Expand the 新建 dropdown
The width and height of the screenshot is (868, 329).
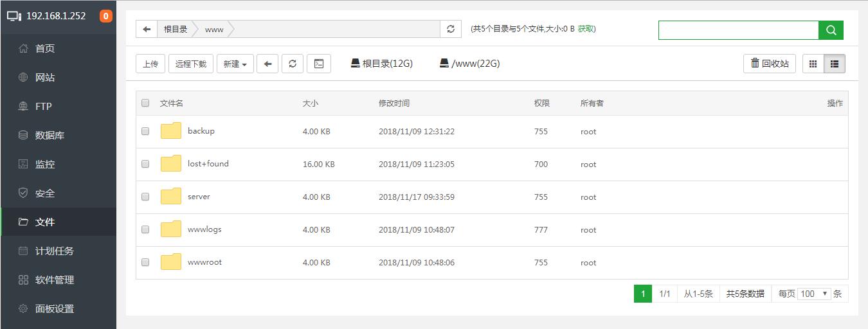(235, 64)
